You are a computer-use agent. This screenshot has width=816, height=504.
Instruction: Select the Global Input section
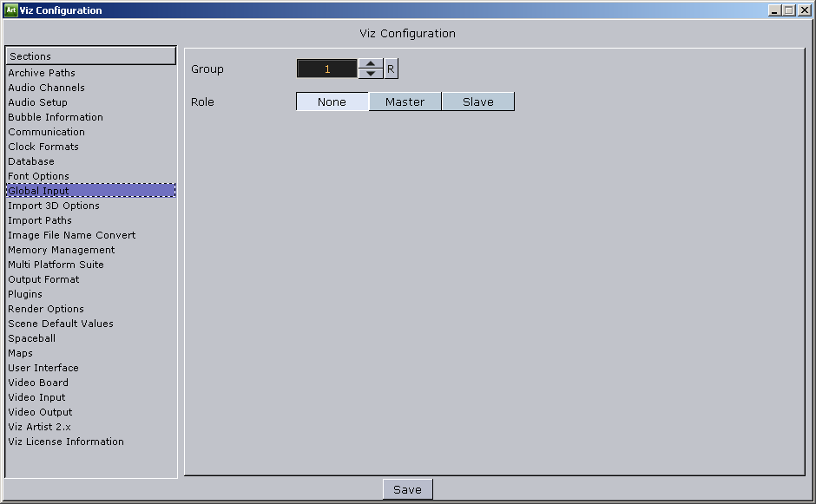(38, 191)
